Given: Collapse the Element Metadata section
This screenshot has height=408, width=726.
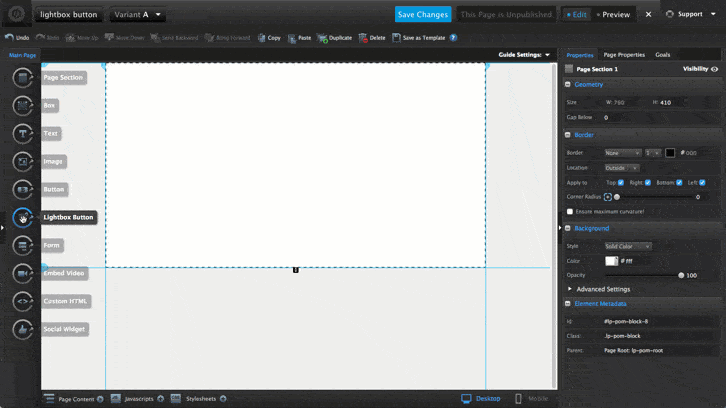Looking at the screenshot, I should pos(568,304).
